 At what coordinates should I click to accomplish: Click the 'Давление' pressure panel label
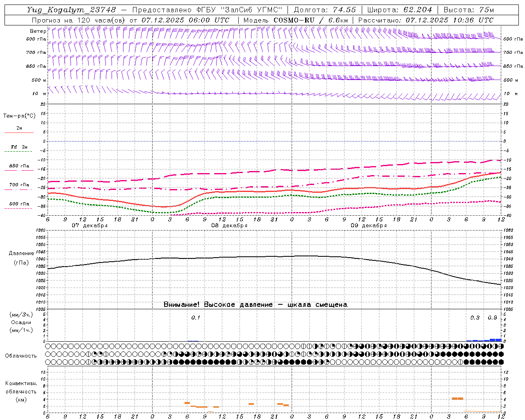coord(21,253)
